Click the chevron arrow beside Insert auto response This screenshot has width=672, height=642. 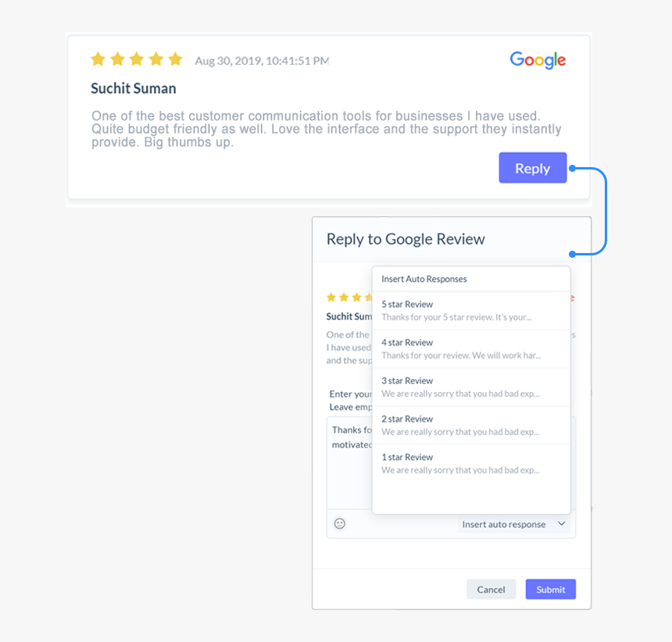click(x=561, y=523)
